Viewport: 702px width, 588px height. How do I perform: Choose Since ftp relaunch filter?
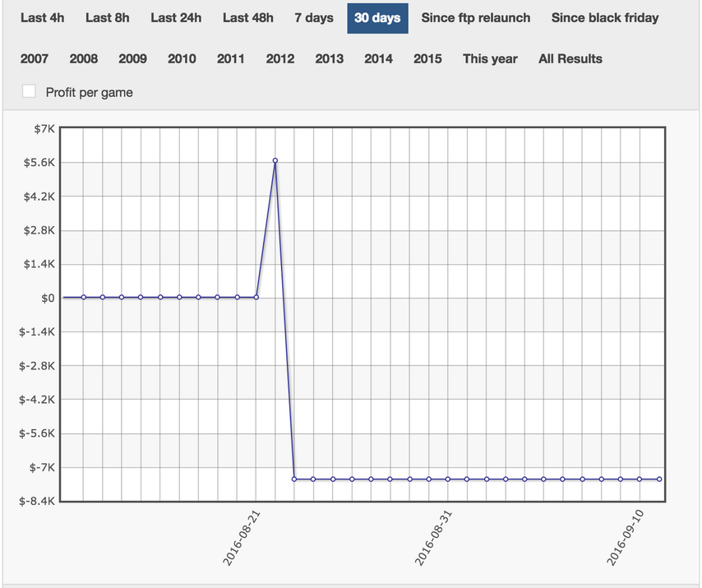(475, 18)
